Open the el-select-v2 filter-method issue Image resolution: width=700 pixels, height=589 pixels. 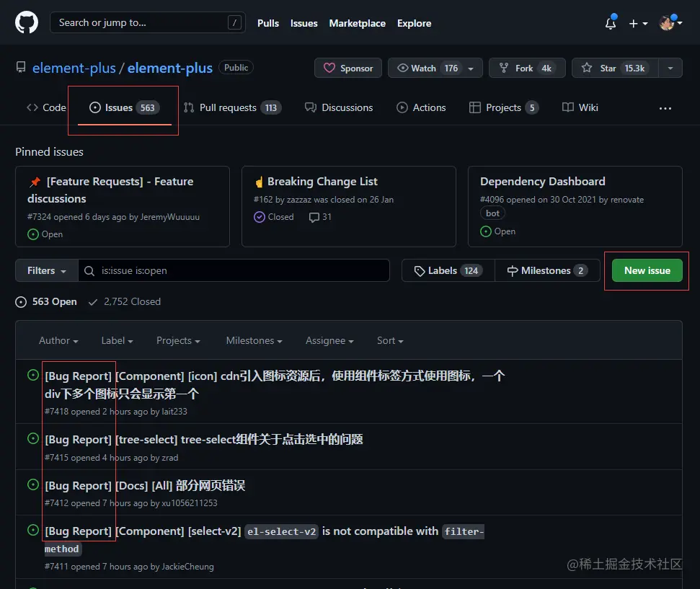point(265,540)
